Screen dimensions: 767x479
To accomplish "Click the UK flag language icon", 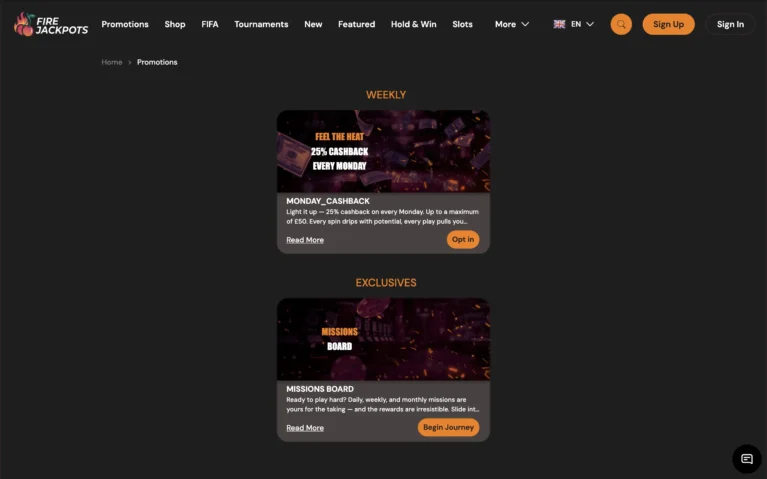I will click(559, 24).
